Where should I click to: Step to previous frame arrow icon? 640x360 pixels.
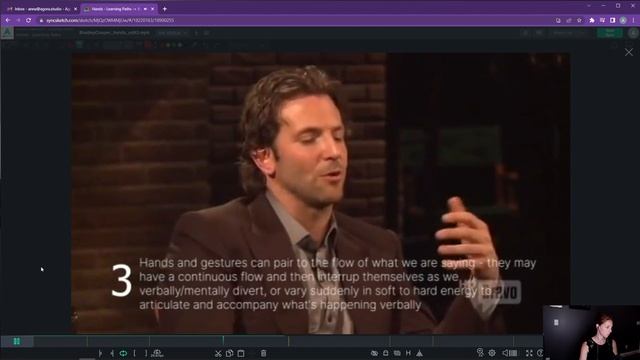(x=112, y=353)
